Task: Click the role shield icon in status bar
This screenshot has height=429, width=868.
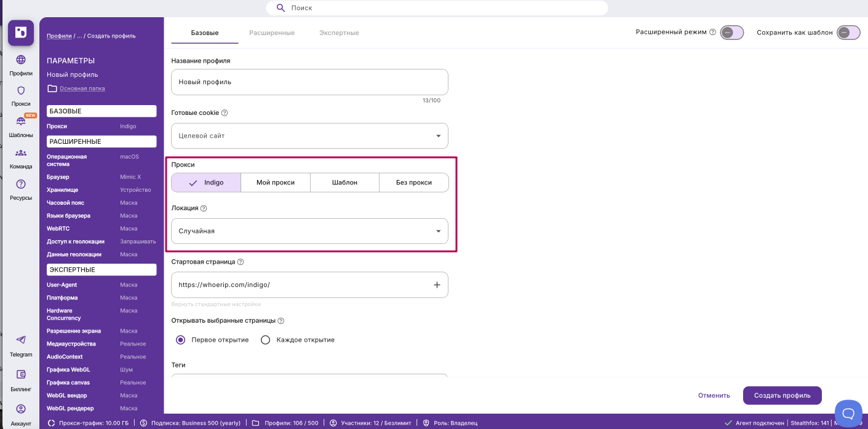Action: pos(426,423)
